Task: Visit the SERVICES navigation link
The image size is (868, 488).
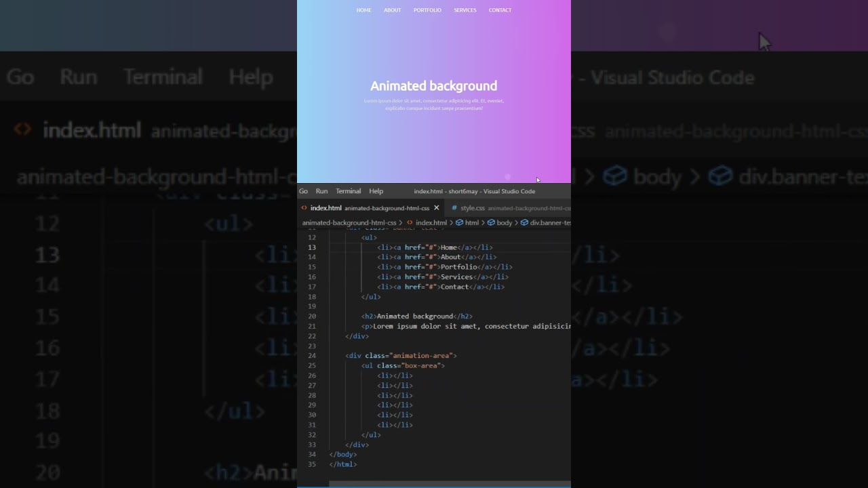Action: [x=465, y=10]
